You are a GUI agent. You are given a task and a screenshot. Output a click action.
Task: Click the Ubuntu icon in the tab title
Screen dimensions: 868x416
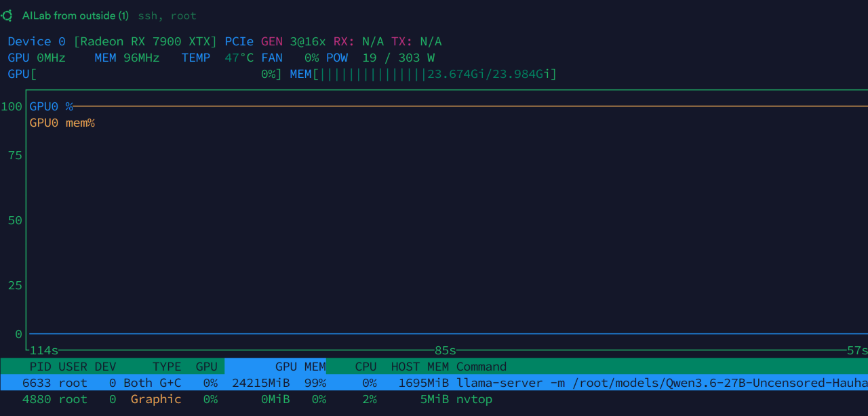click(x=7, y=16)
